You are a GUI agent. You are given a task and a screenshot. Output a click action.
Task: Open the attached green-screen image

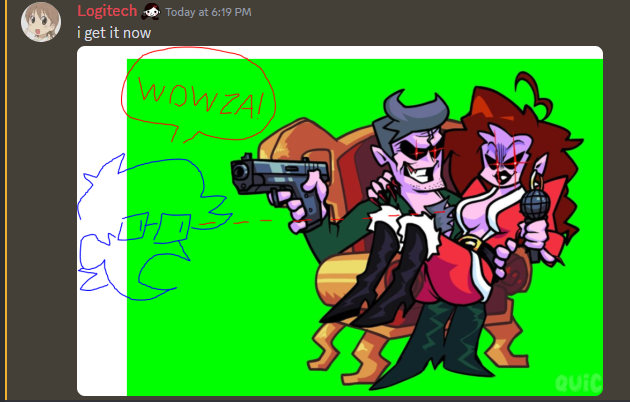[x=340, y=221]
